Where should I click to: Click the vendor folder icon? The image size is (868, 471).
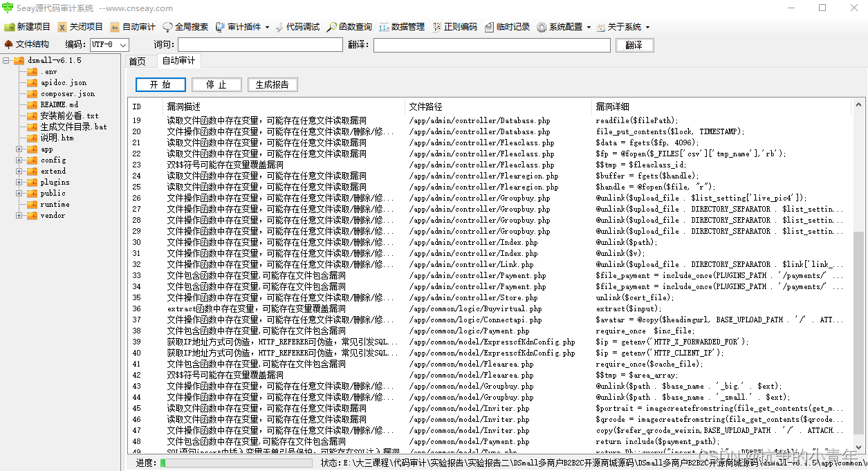click(32, 215)
